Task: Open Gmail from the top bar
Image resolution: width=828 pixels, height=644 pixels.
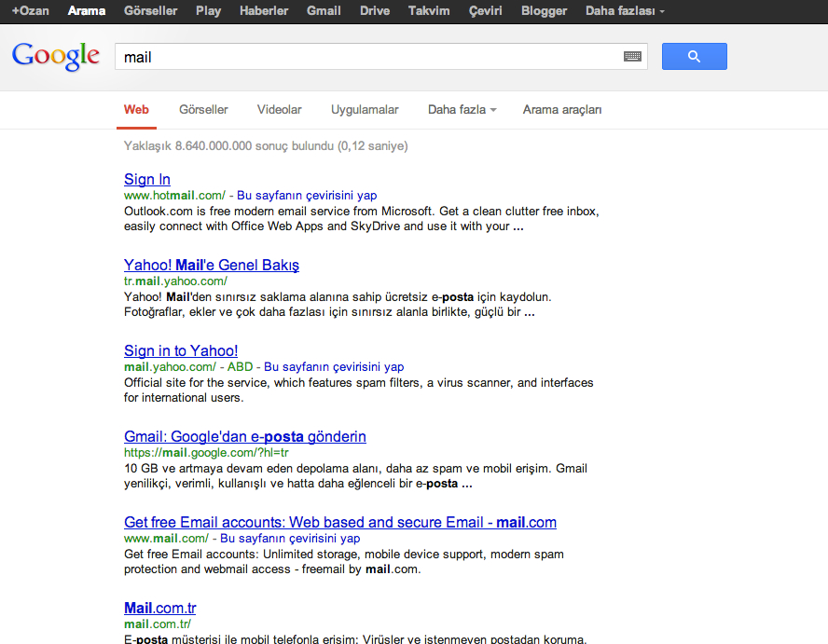Action: [x=324, y=10]
